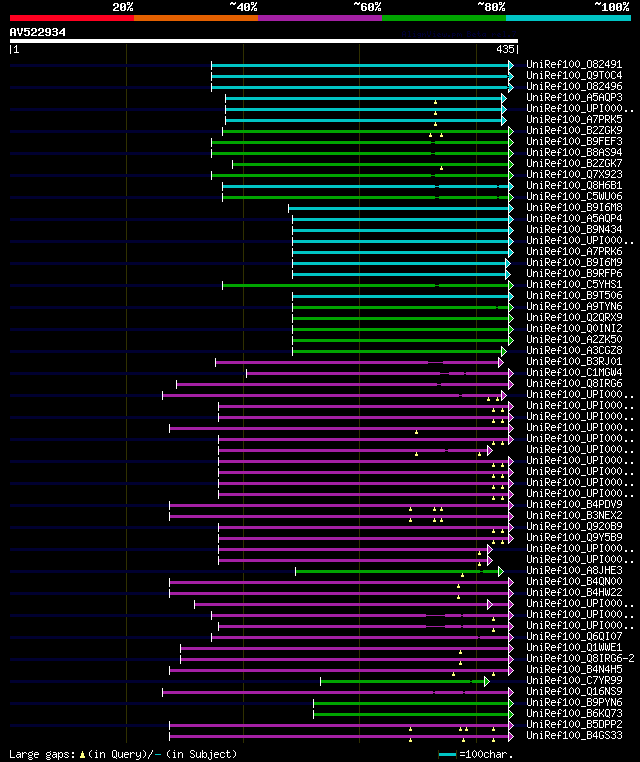
Task: Select the AV522934 query name
Action: [37, 32]
